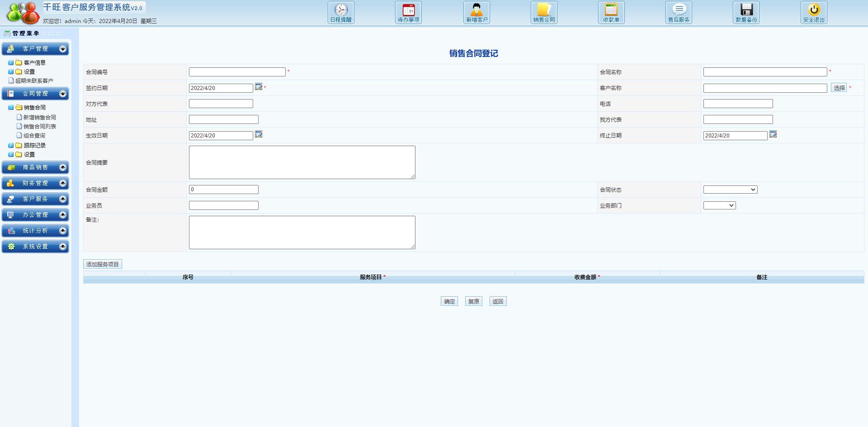Open calendar picker for 终止日期
This screenshot has width=868, height=427.
(773, 134)
